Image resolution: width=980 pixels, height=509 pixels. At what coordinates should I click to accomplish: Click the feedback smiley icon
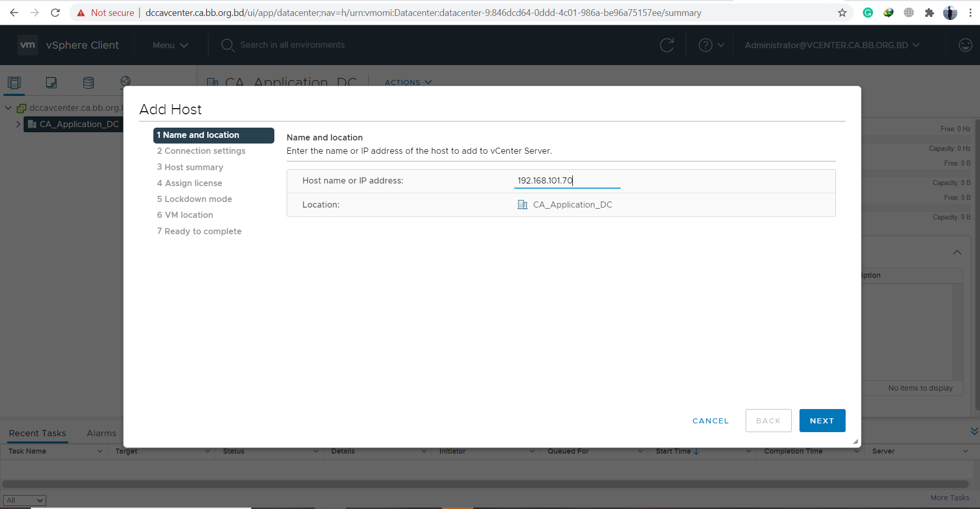click(965, 45)
